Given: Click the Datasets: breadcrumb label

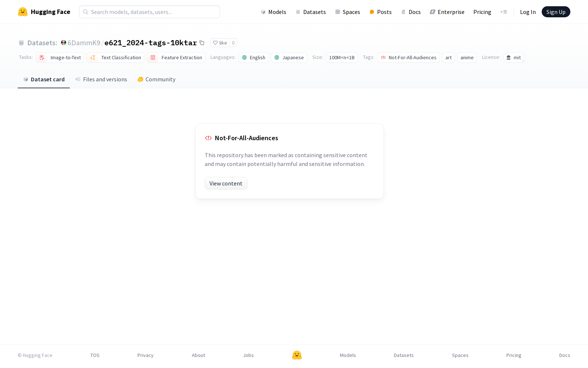Looking at the screenshot, I should pyautogui.click(x=42, y=43).
